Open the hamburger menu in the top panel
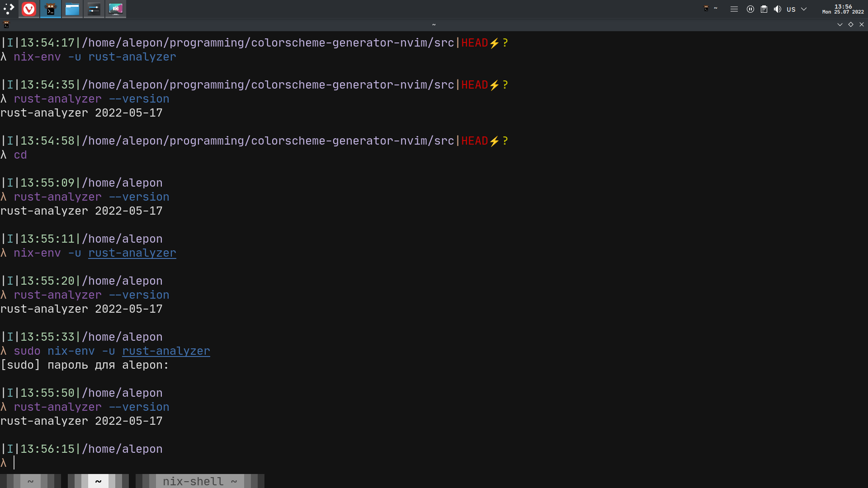 coord(734,9)
